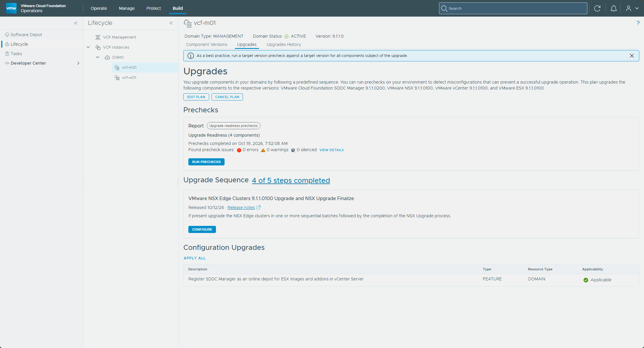Click the refresh icon in top bar

coord(597,8)
